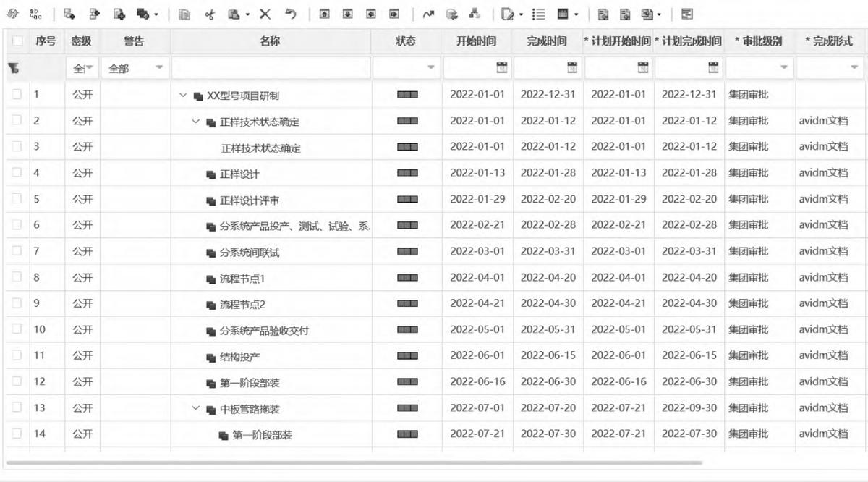Image resolution: width=868 pixels, height=482 pixels.
Task: Click the paste clipboard icon
Action: (234, 14)
